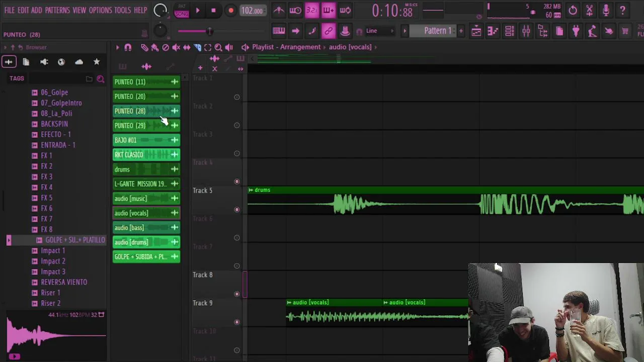Open the Playlist options arrow menu

[x=118, y=47]
